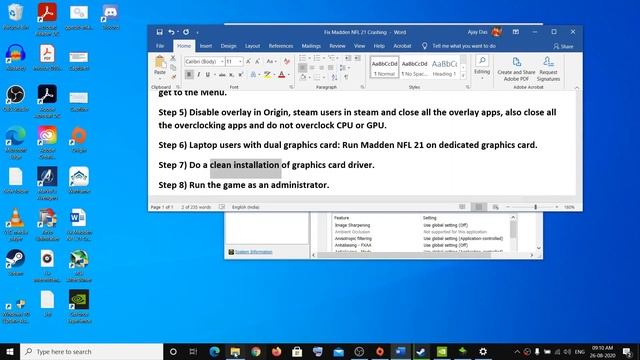This screenshot has height=360, width=640.
Task: Click the taskbar search box
Action: coord(92,351)
